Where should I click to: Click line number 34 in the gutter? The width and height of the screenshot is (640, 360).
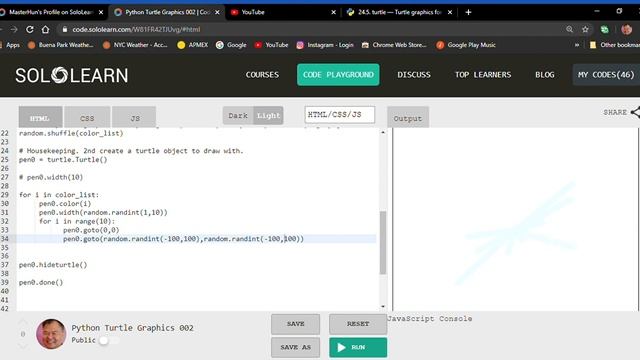(4, 239)
